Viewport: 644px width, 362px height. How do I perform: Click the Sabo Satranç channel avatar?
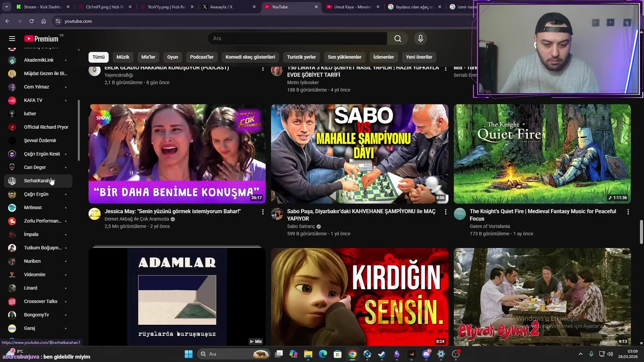click(x=277, y=214)
